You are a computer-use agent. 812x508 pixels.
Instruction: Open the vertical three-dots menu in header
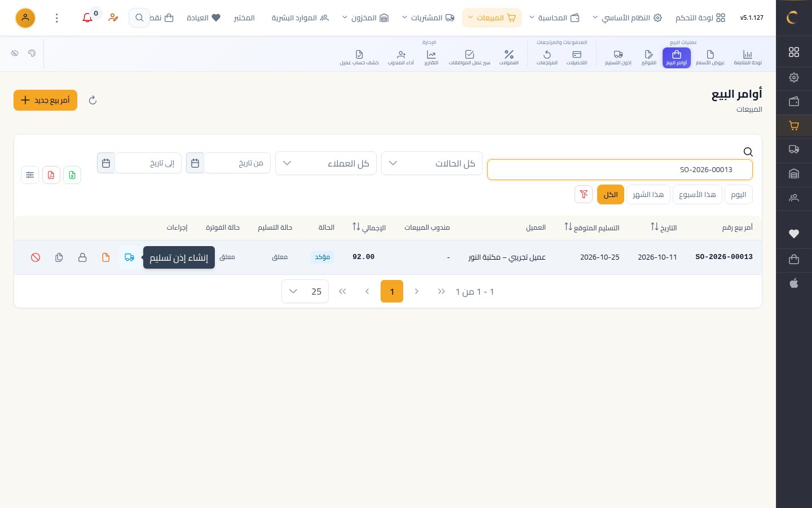click(56, 18)
